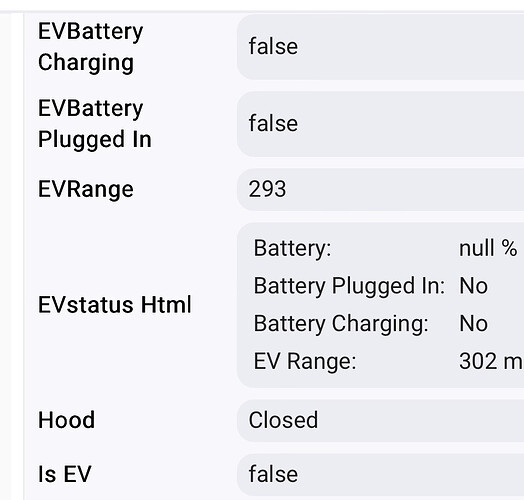Viewport: 524px width, 500px height.
Task: Click the EVBattery Plugged In label
Action: click(95, 124)
